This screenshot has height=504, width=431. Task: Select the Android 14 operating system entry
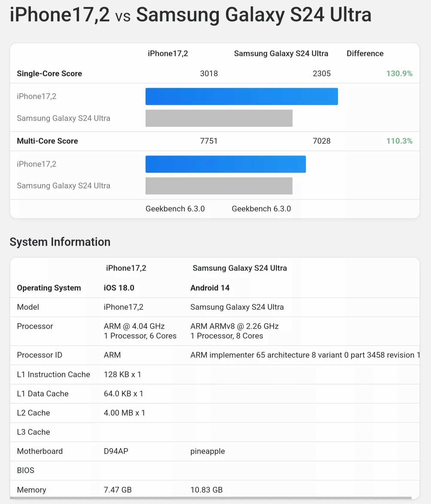[x=210, y=288]
